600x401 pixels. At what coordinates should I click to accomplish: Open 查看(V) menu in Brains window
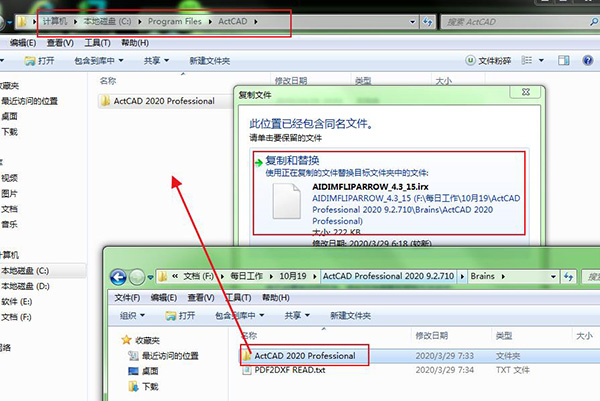point(201,297)
